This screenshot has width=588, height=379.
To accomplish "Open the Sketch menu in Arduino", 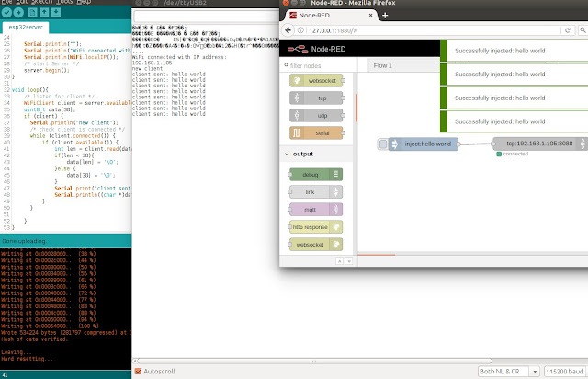I will tap(37, 3).
